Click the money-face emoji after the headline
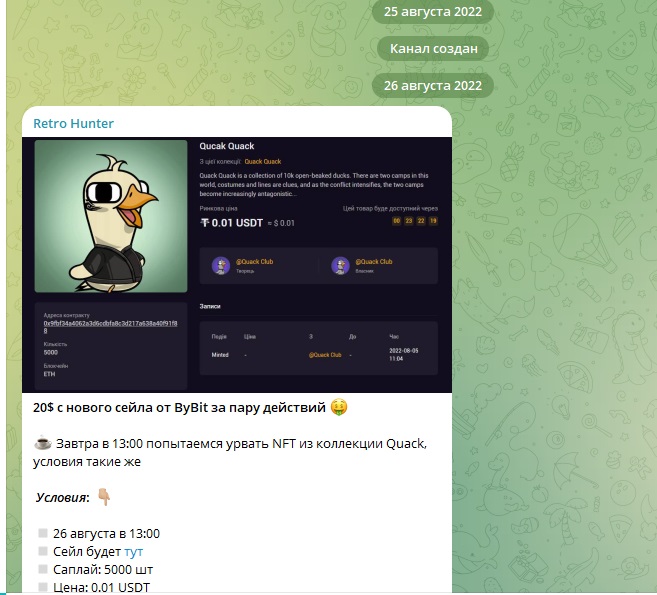The width and height of the screenshot is (657, 595). [339, 407]
